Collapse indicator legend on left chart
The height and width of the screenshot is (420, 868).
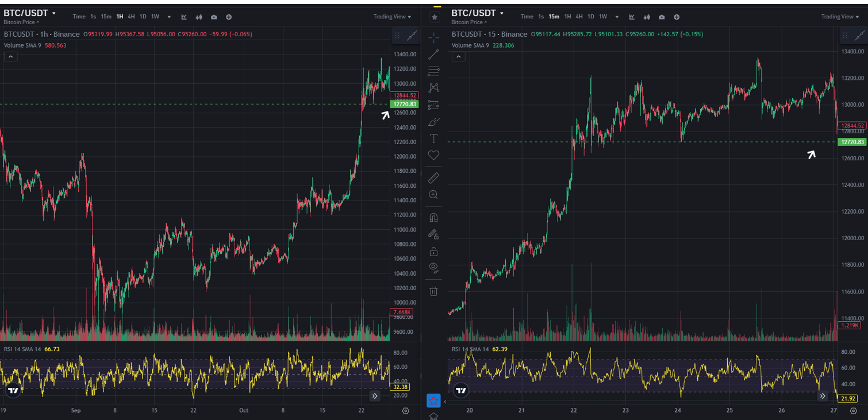11,56
